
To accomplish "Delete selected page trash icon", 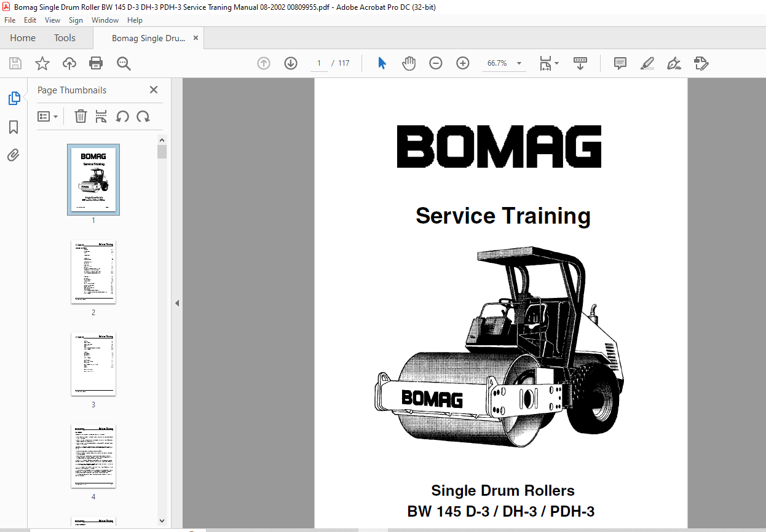I will pos(81,116).
